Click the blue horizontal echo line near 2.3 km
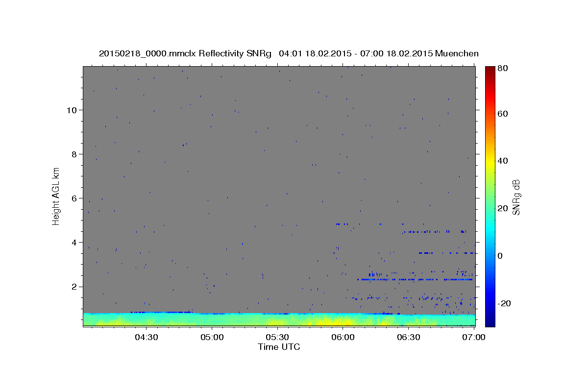 click(x=415, y=279)
